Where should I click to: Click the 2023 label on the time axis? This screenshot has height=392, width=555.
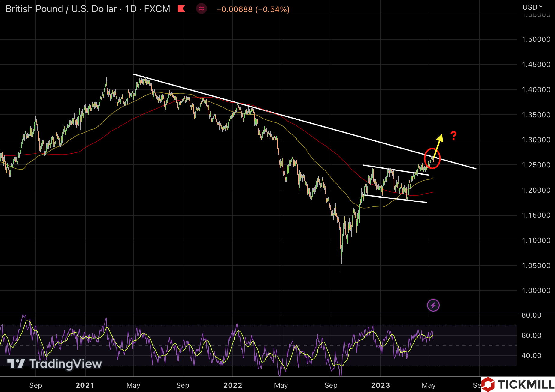[x=380, y=385]
